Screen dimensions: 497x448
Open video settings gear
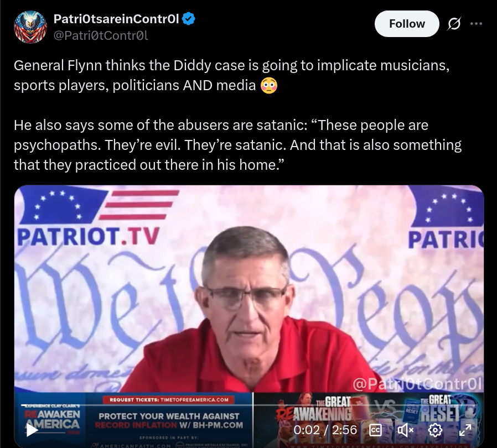[x=435, y=430]
